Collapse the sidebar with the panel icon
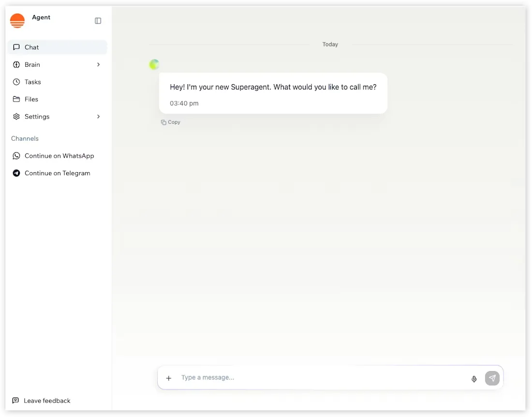 98,21
